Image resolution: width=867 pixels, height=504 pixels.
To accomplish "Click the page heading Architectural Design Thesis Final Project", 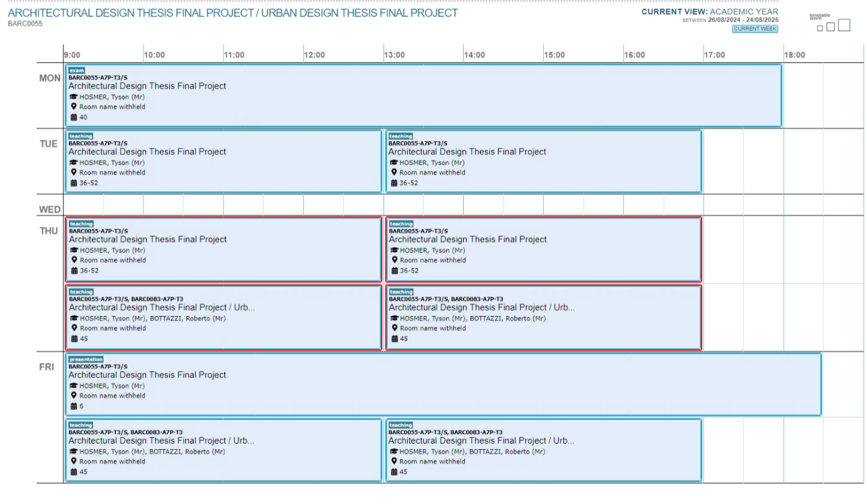I will 233,12.
